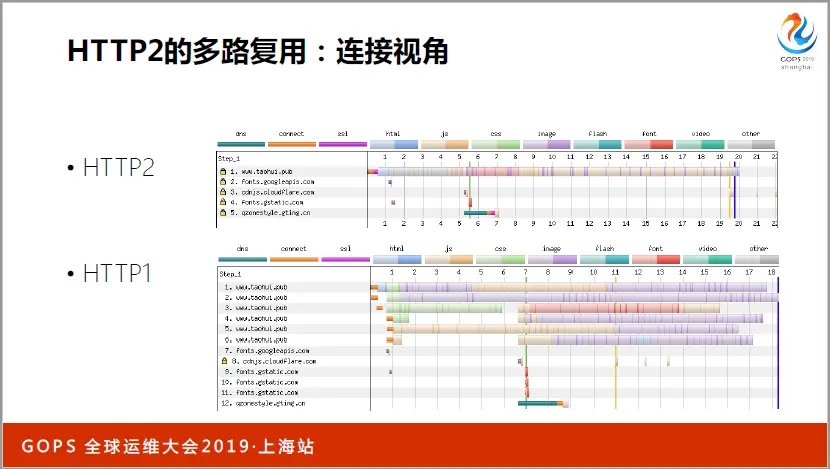Select row 11. fonts.gstatic.com in HTTP1 chart
This screenshot has width=830, height=469.
tap(499, 393)
